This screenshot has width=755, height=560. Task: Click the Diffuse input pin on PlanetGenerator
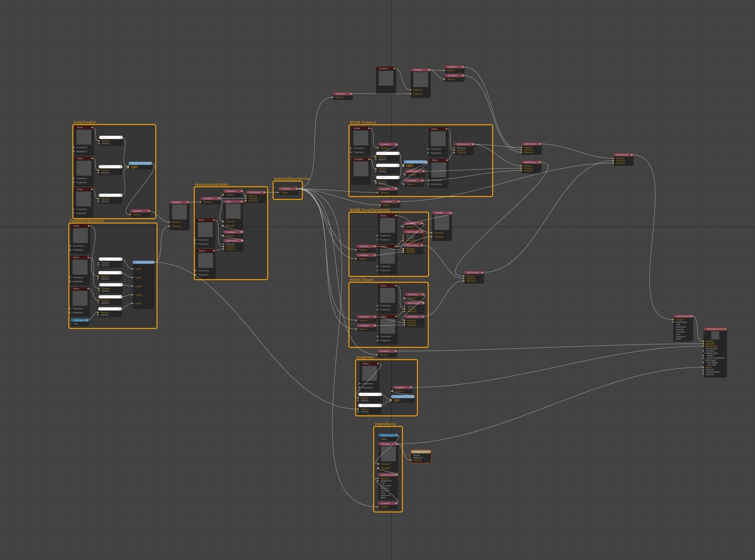704,342
